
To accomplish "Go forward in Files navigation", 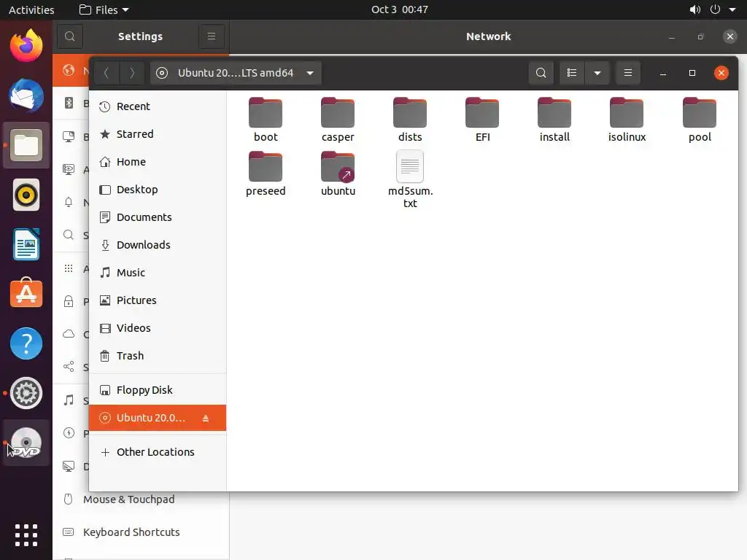I will coord(132,73).
